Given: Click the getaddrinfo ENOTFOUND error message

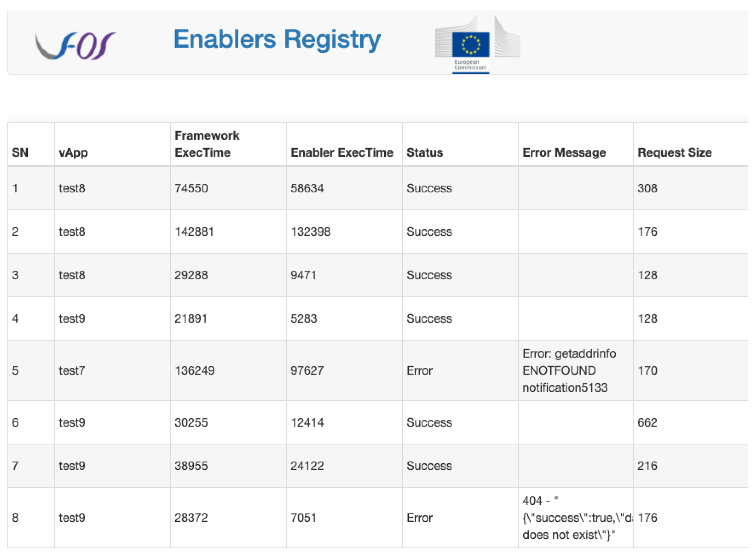Looking at the screenshot, I should [x=569, y=371].
